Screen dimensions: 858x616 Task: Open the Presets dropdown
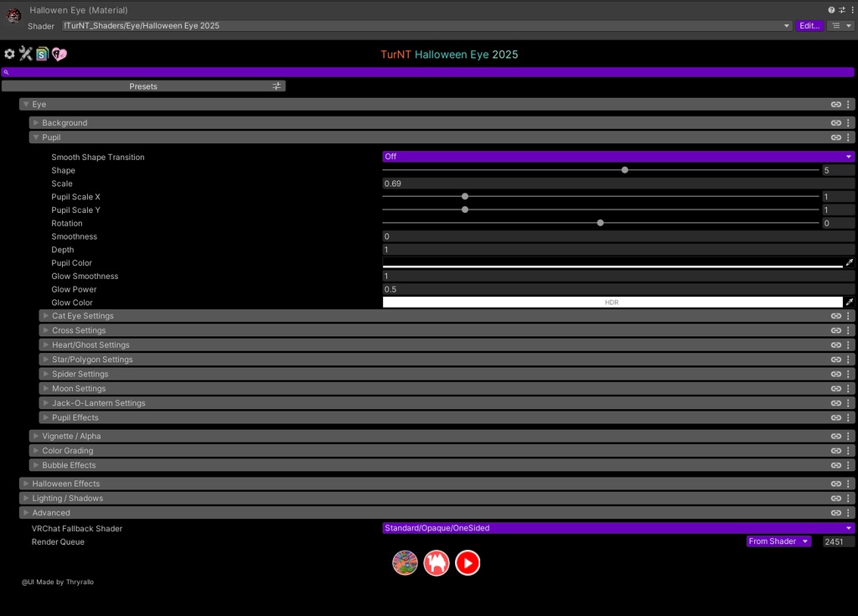[x=143, y=86]
